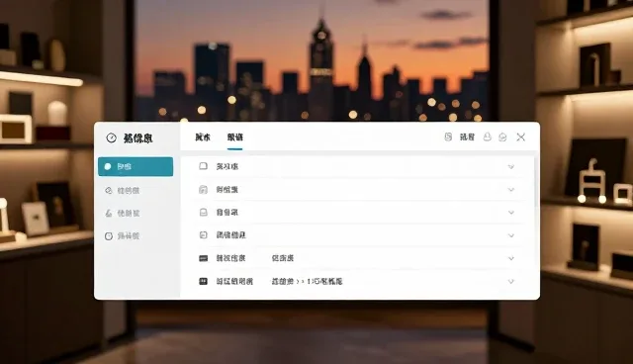Expand the third settings row via its chevron
Viewport: 633px width, 364px height.
pos(511,213)
